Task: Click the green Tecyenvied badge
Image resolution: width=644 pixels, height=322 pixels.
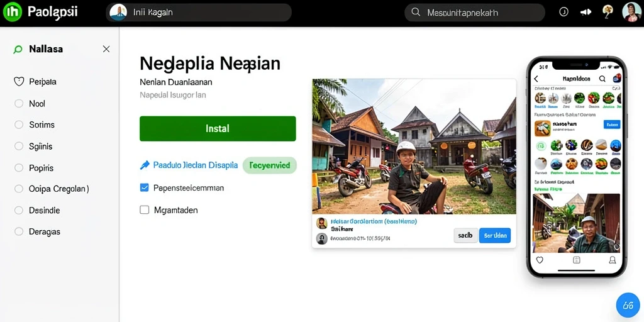Action: pos(269,165)
